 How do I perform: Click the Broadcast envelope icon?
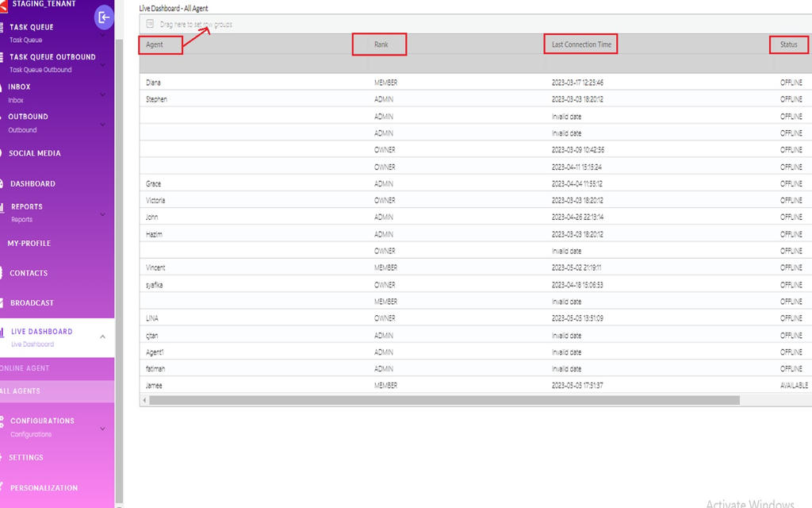[2, 303]
